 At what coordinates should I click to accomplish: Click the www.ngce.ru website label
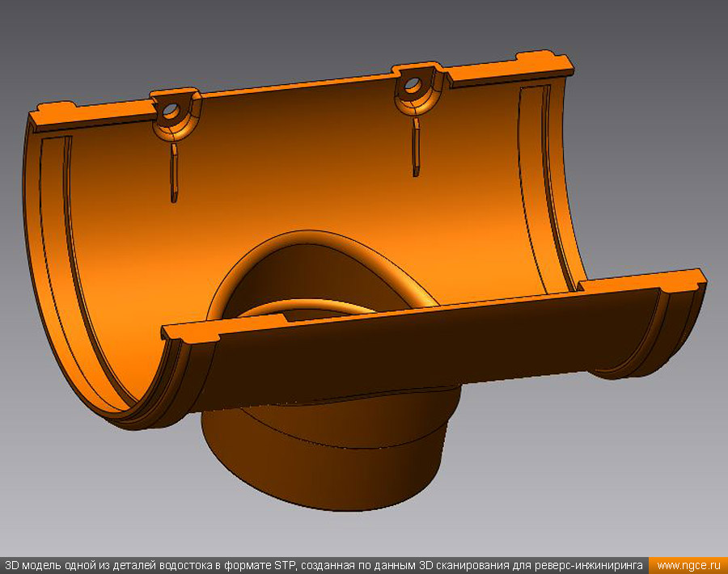click(689, 566)
